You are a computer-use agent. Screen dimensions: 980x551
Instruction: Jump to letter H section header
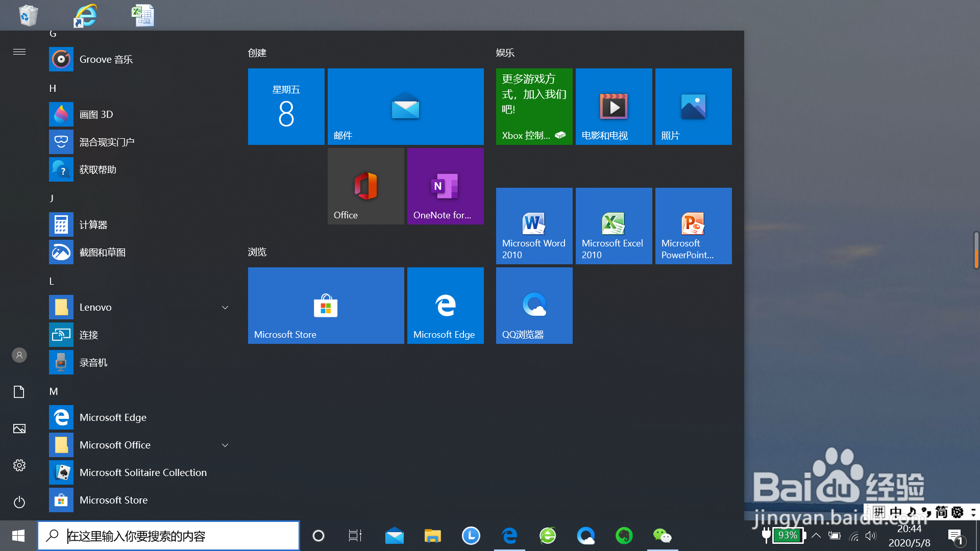tap(53, 89)
